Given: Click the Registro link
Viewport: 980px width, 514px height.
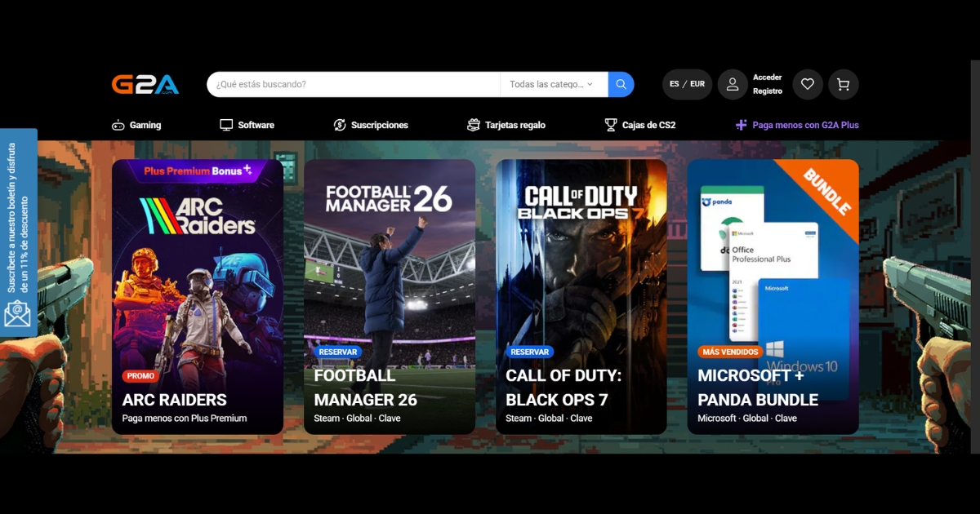Looking at the screenshot, I should [767, 91].
